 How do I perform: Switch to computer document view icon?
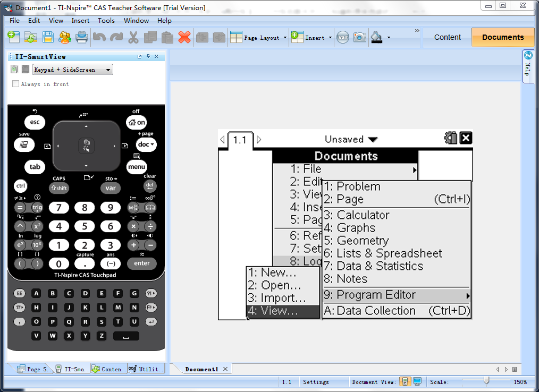(x=417, y=382)
